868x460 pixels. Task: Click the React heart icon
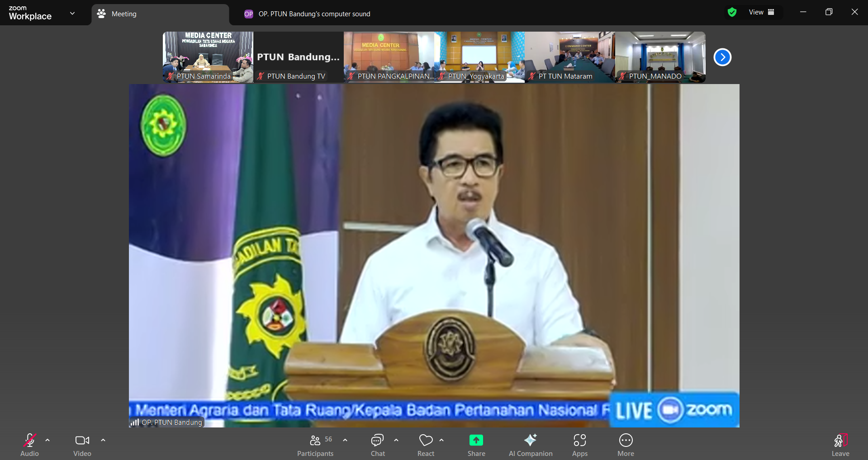pyautogui.click(x=426, y=445)
